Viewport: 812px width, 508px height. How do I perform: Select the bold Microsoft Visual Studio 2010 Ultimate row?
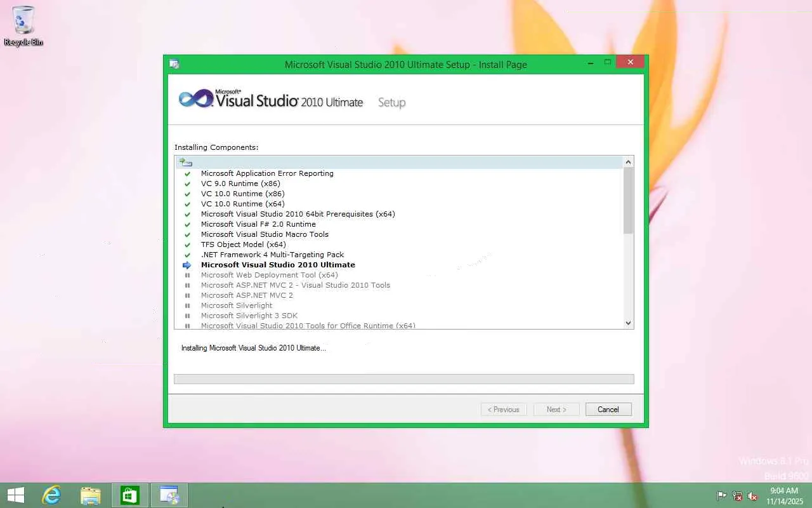click(x=399, y=265)
